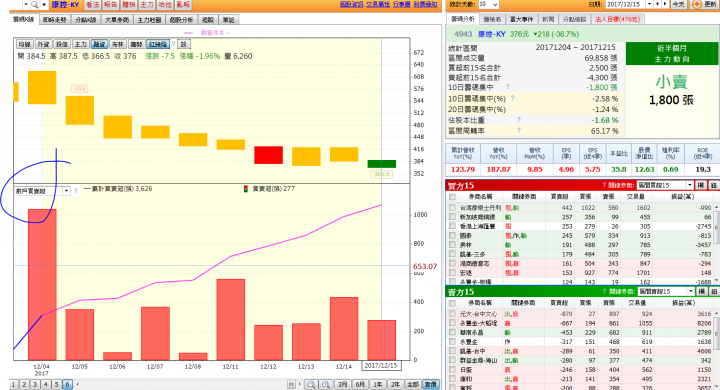Click help icon beside 10日籌碼集中(%) row

[x=512, y=98]
